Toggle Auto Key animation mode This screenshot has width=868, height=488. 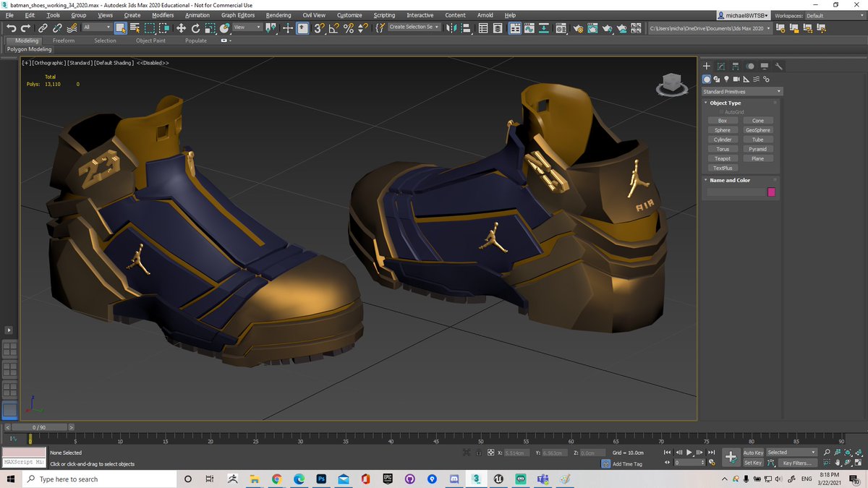pos(753,453)
